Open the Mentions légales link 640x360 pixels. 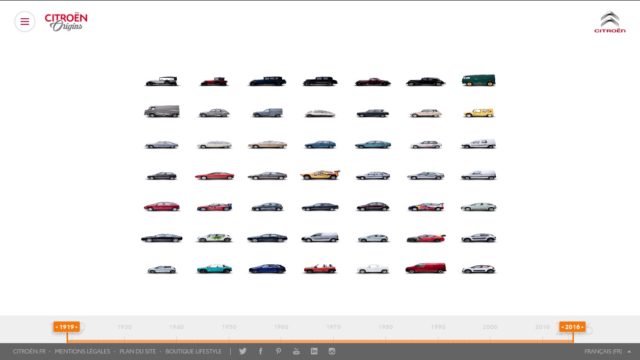[82, 351]
